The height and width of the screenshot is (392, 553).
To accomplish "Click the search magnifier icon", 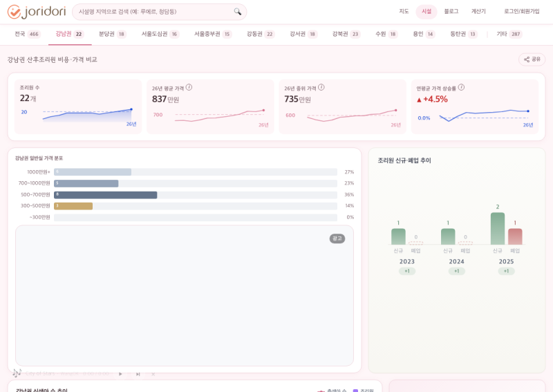I will coord(238,12).
